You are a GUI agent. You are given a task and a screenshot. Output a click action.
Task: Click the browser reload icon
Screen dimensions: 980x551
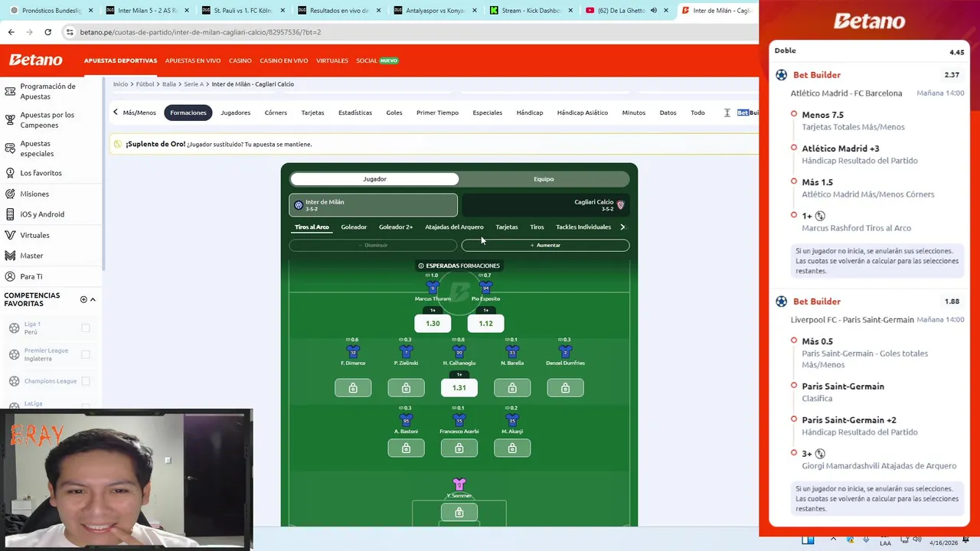tap(47, 32)
